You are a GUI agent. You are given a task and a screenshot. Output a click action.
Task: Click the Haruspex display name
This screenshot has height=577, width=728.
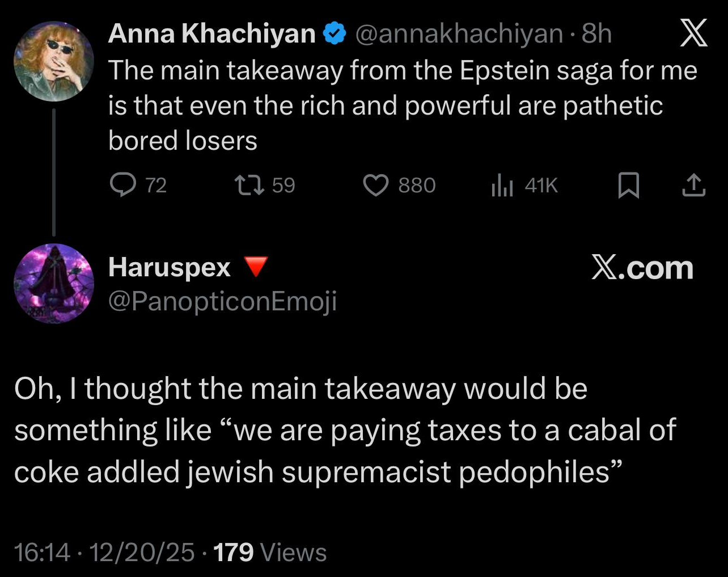point(170,267)
